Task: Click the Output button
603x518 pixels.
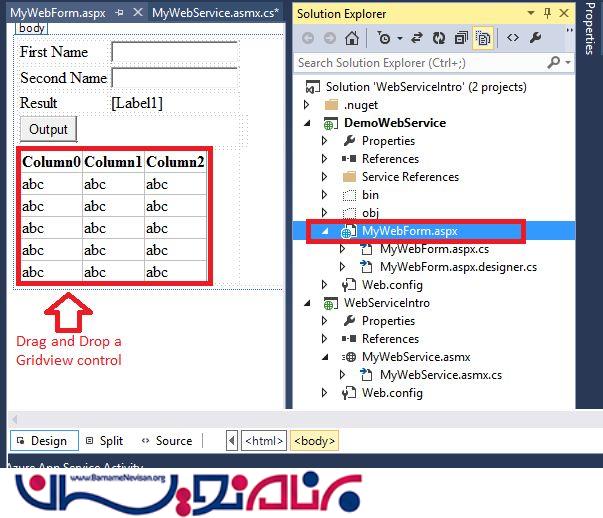Action: (x=48, y=129)
